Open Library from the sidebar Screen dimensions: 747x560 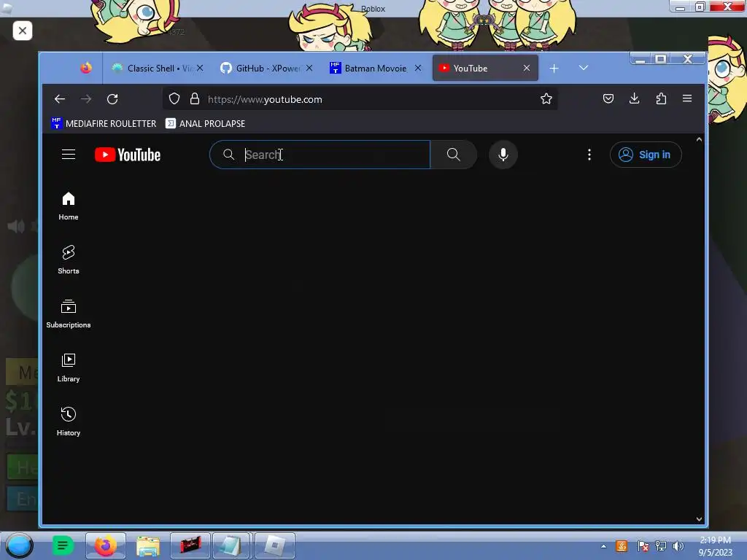coord(69,367)
